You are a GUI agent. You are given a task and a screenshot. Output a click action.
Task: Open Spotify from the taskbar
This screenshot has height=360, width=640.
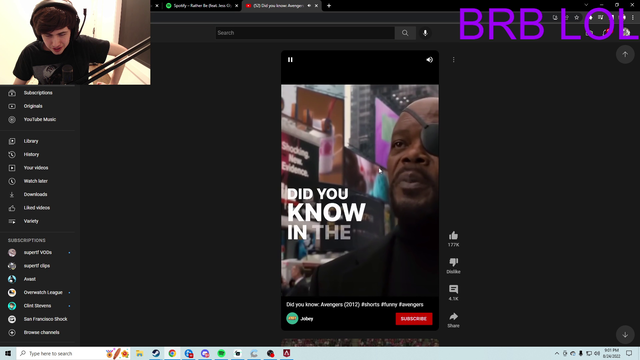[221, 353]
